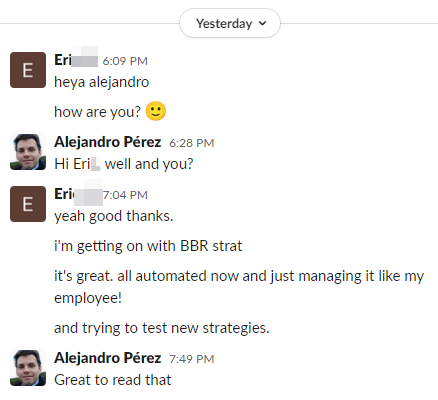
Task: Open the E avatar on the 7:04 PM message
Action: coord(28,204)
